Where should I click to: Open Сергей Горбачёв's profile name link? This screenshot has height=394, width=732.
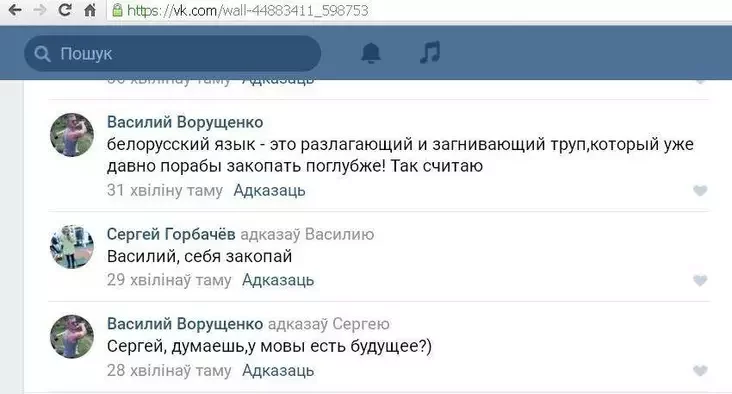point(171,234)
